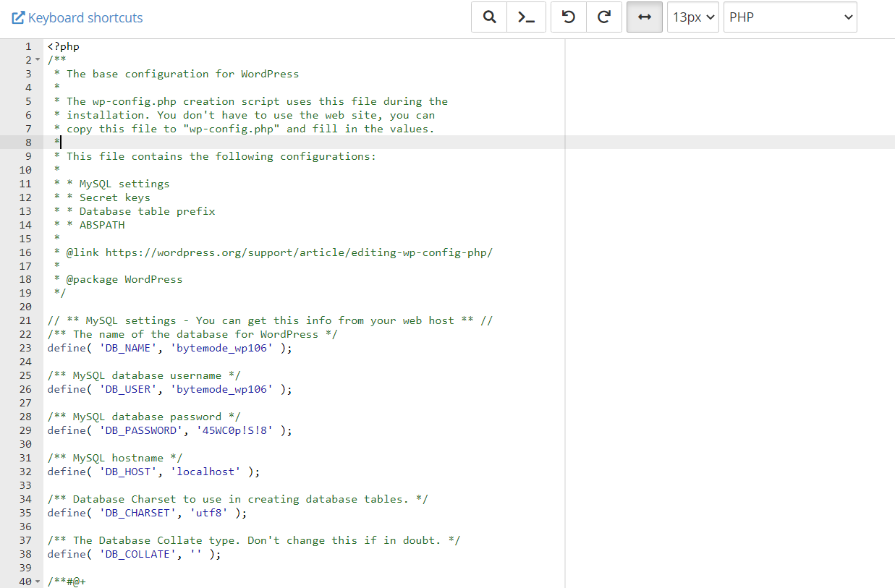Image resolution: width=895 pixels, height=588 pixels.
Task: Click the wordpress.org URL in the @link comment
Action: [x=299, y=252]
